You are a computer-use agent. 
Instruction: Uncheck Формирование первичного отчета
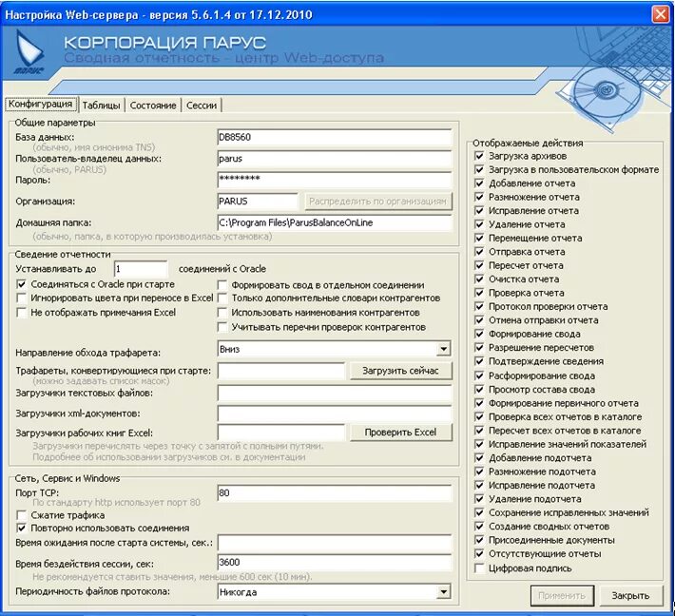tap(479, 404)
